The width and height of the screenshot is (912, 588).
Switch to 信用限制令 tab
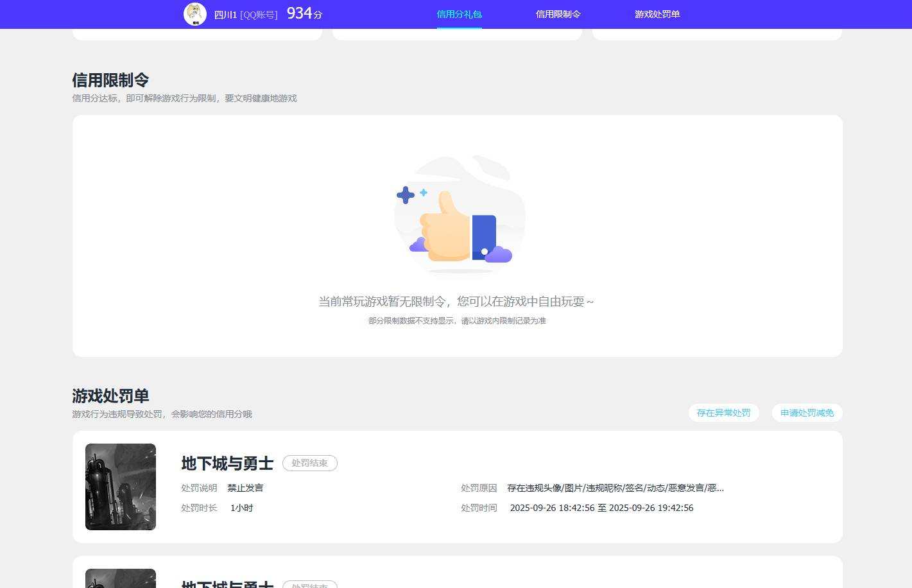pos(558,14)
